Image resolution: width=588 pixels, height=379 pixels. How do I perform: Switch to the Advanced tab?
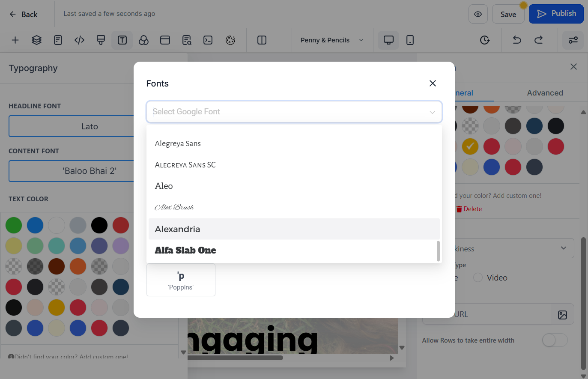pyautogui.click(x=545, y=93)
